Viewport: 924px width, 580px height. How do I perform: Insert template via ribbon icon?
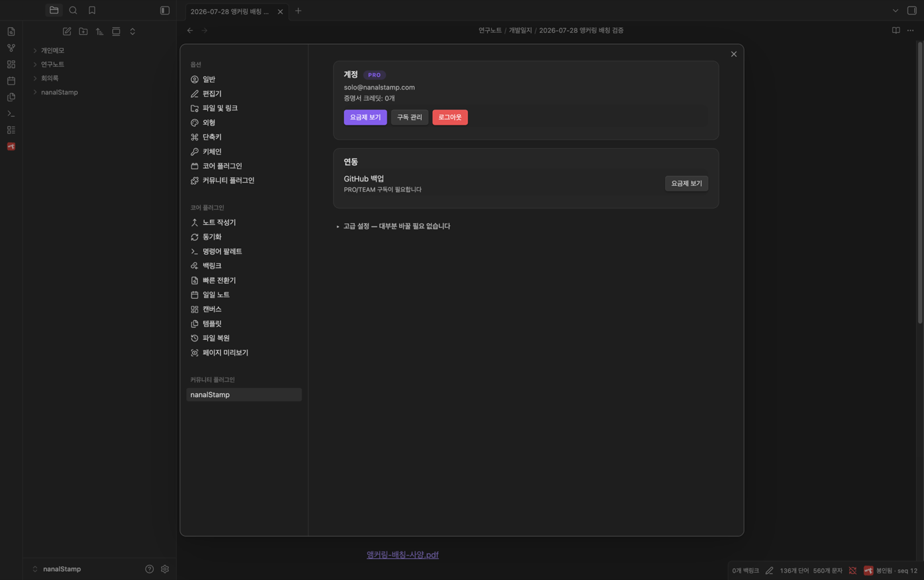click(11, 97)
